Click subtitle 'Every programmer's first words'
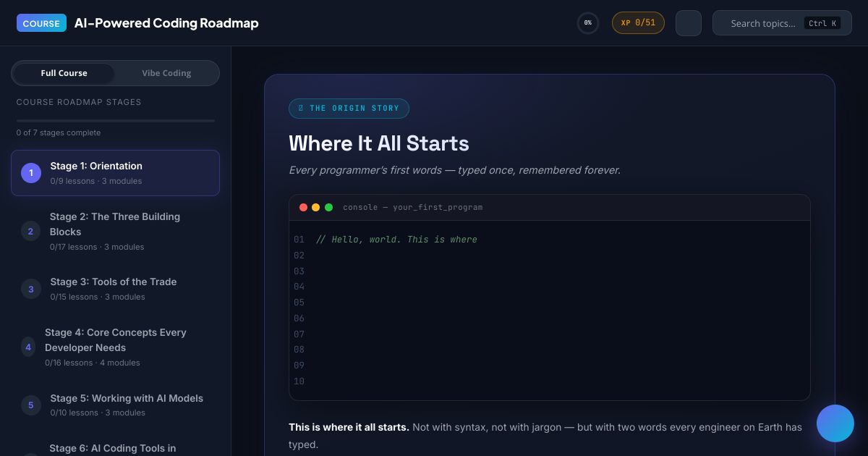The height and width of the screenshot is (456, 868). coord(454,170)
